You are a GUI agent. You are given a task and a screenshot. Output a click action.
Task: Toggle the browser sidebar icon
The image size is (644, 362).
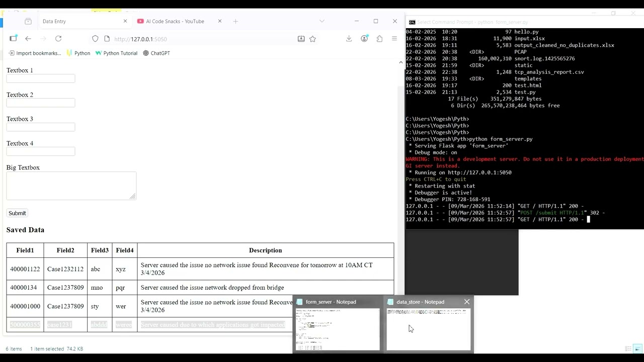[x=13, y=39]
